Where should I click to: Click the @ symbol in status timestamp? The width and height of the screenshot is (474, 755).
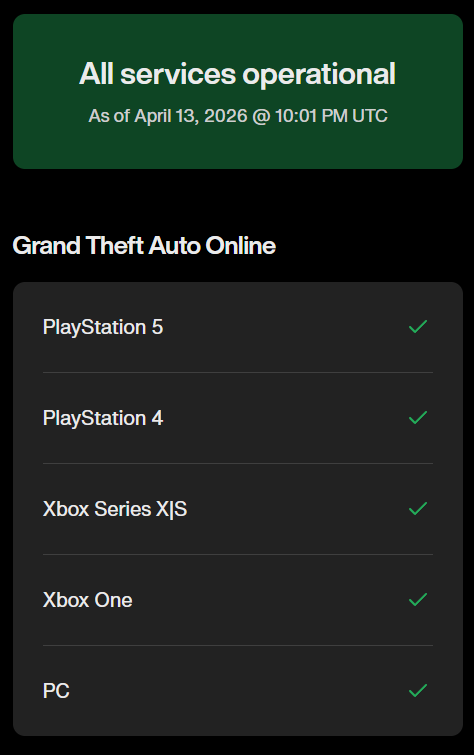point(262,117)
